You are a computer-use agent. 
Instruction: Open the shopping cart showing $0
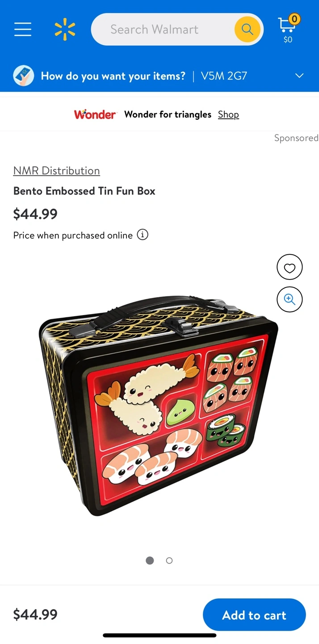coord(289,29)
